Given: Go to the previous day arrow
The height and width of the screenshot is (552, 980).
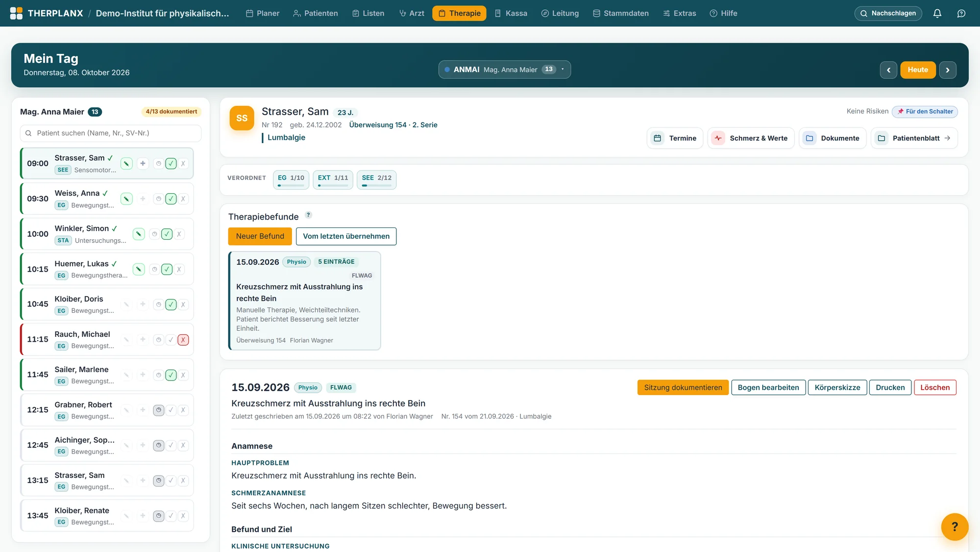Looking at the screenshot, I should pyautogui.click(x=888, y=70).
